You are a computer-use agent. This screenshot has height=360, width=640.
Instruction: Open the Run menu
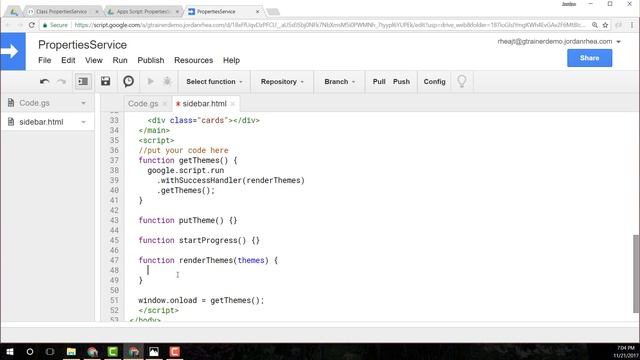coord(120,60)
